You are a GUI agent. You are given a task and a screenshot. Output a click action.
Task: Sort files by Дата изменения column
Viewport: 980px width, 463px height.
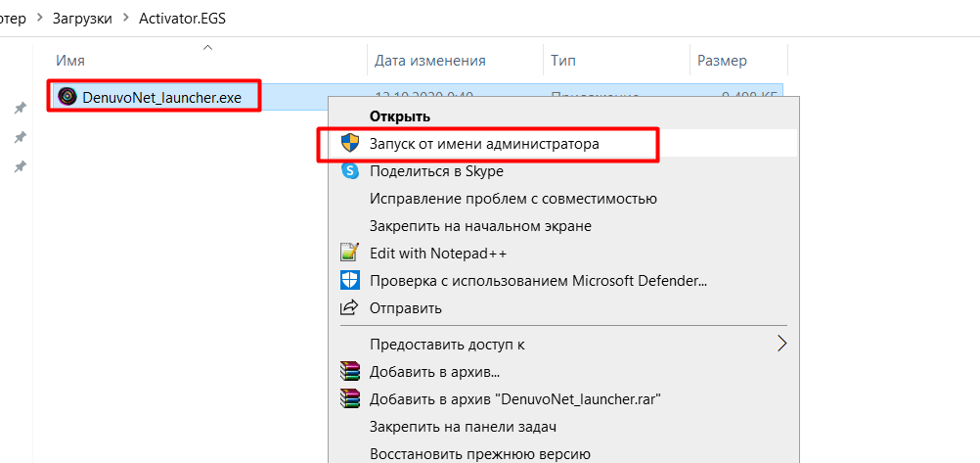click(429, 61)
